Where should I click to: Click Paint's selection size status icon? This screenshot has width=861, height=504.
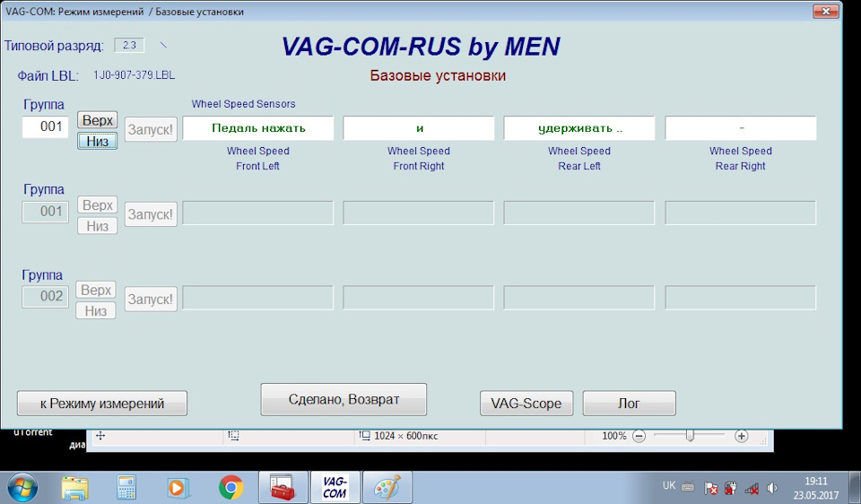click(233, 436)
